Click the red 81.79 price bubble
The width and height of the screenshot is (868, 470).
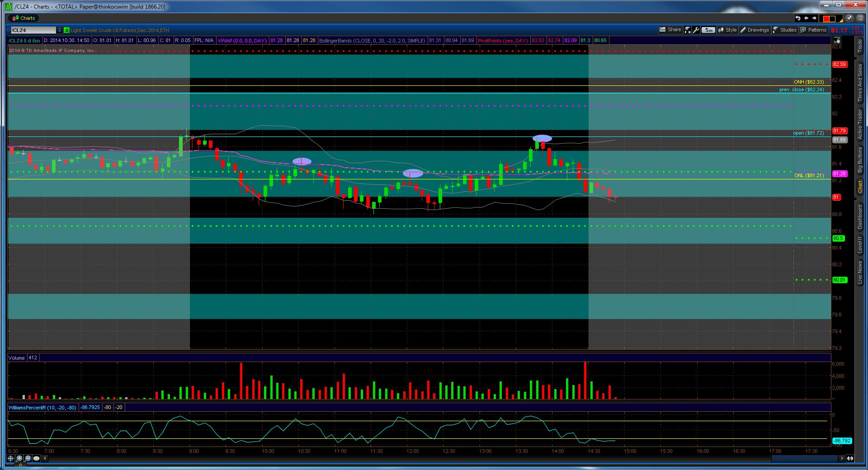tap(840, 131)
